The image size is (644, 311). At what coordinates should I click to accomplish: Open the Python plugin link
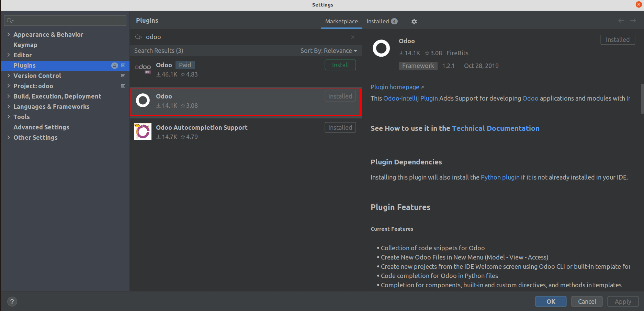(x=500, y=177)
